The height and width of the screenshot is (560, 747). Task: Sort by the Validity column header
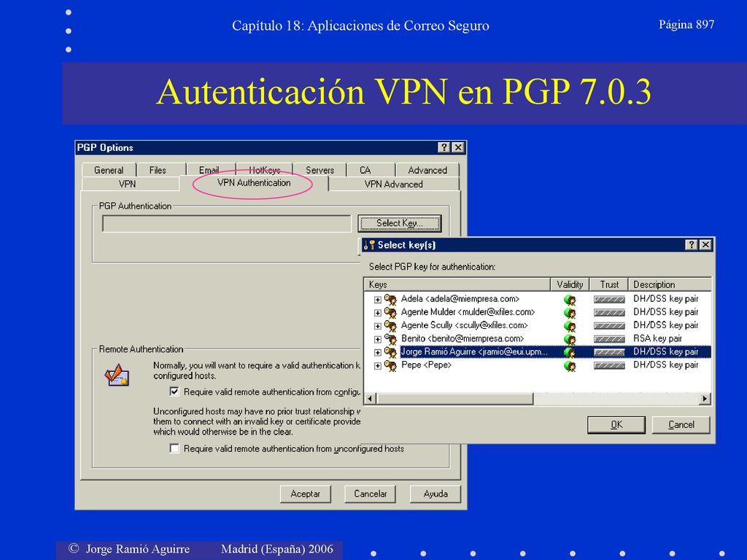click(570, 284)
